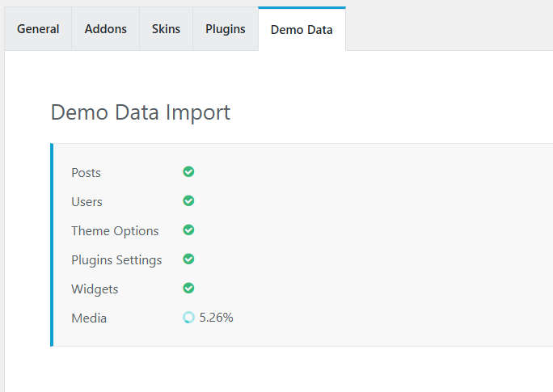The width and height of the screenshot is (553, 392).
Task: Click the Theme Options label
Action: click(115, 231)
